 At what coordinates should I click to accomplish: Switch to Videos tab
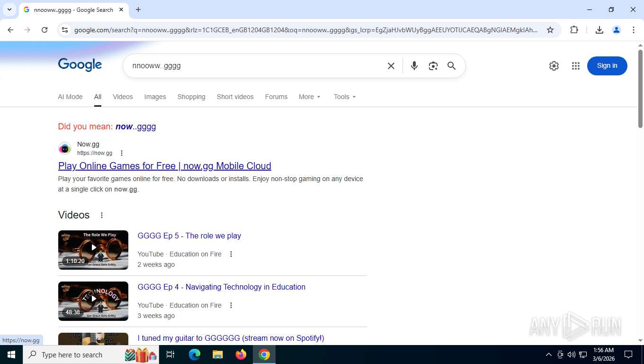point(123,97)
